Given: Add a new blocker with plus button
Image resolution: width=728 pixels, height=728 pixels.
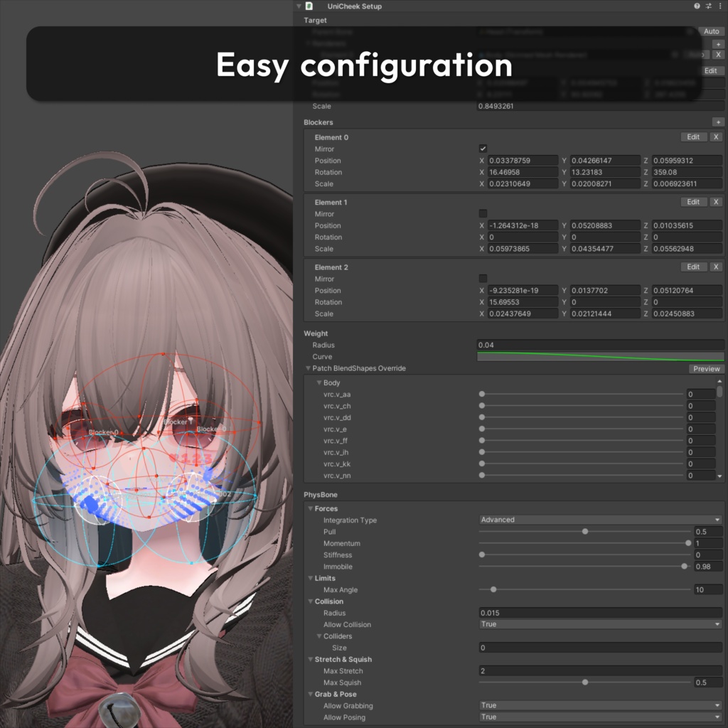Looking at the screenshot, I should coord(718,122).
